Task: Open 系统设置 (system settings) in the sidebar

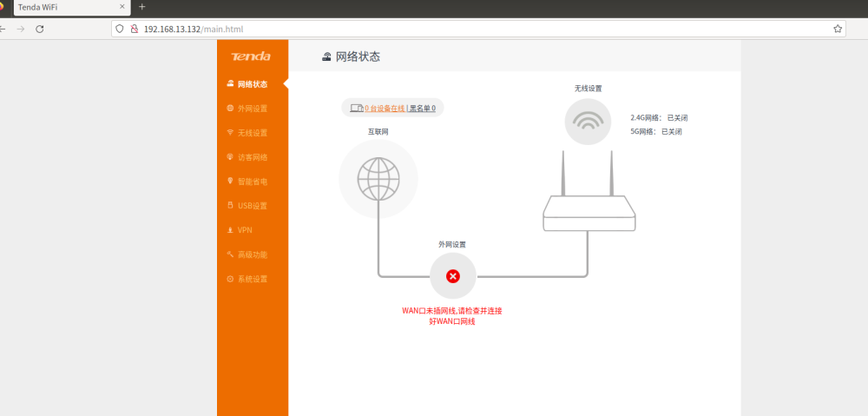Action: coord(252,279)
